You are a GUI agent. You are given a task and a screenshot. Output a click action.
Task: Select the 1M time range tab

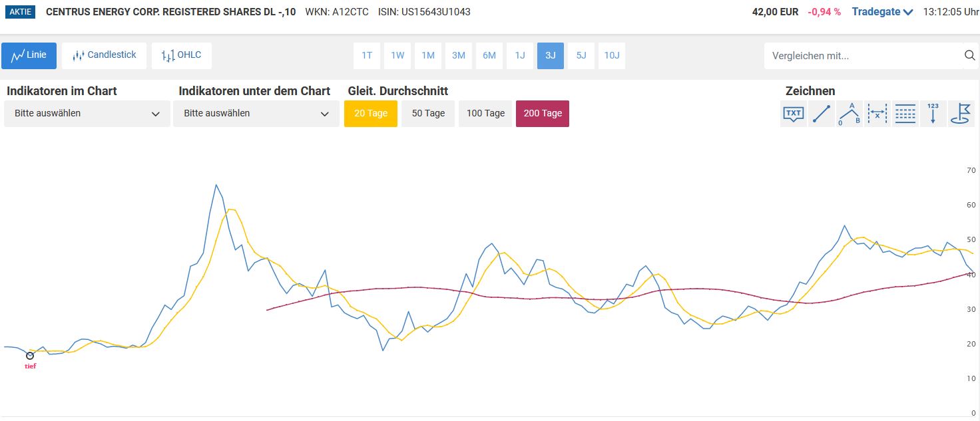(428, 56)
